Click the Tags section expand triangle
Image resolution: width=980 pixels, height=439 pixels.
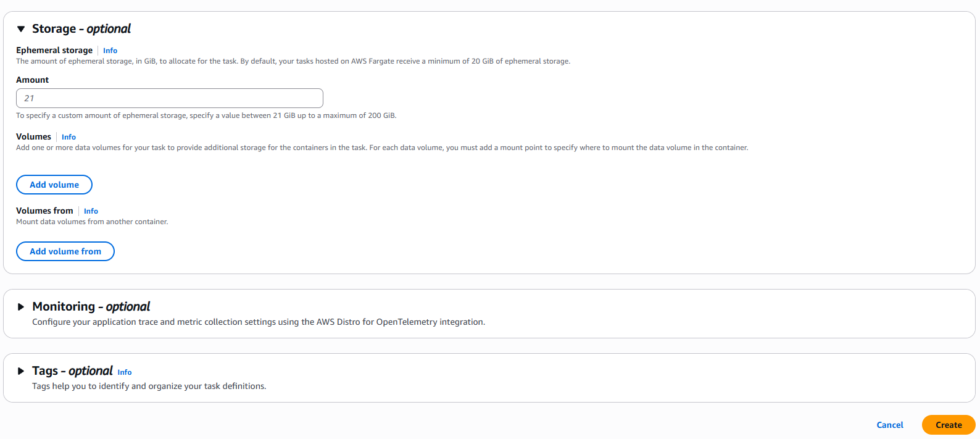tap(20, 370)
